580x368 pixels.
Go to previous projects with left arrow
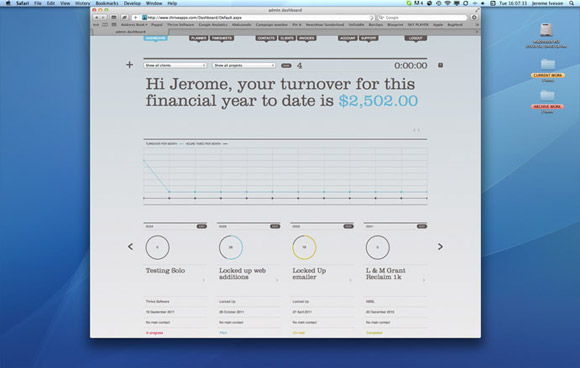(131, 246)
